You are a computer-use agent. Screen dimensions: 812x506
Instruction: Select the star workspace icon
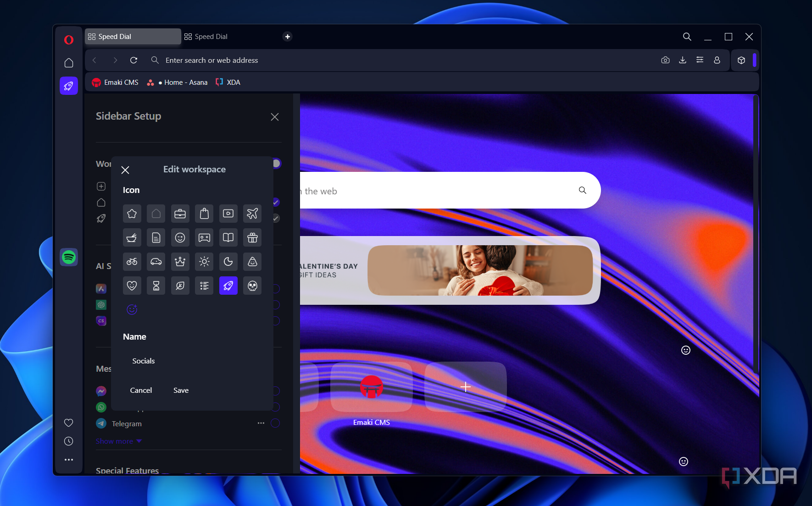click(132, 214)
